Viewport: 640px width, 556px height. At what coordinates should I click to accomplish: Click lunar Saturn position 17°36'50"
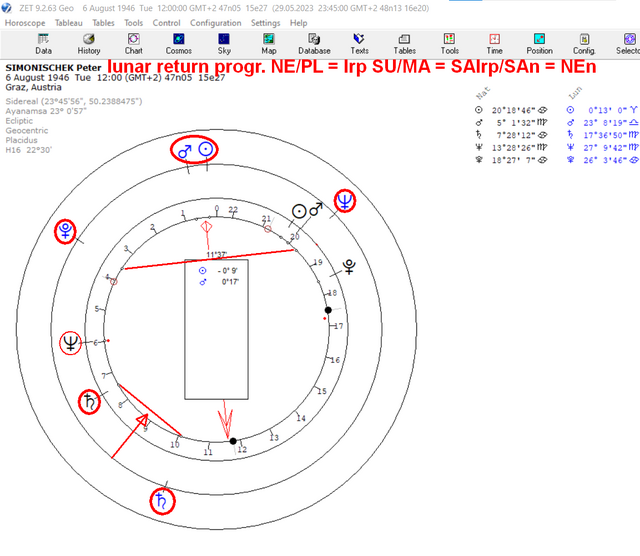click(x=605, y=135)
